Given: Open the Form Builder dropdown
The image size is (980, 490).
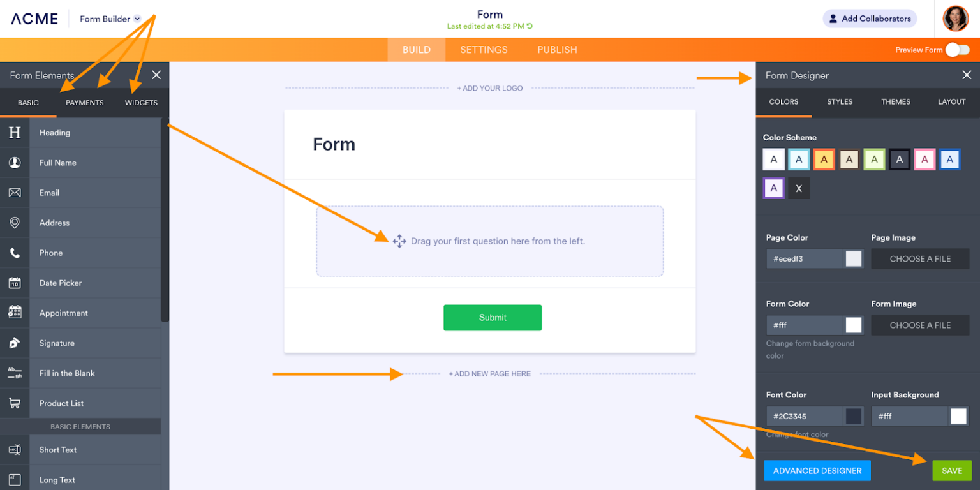Looking at the screenshot, I should (x=108, y=19).
